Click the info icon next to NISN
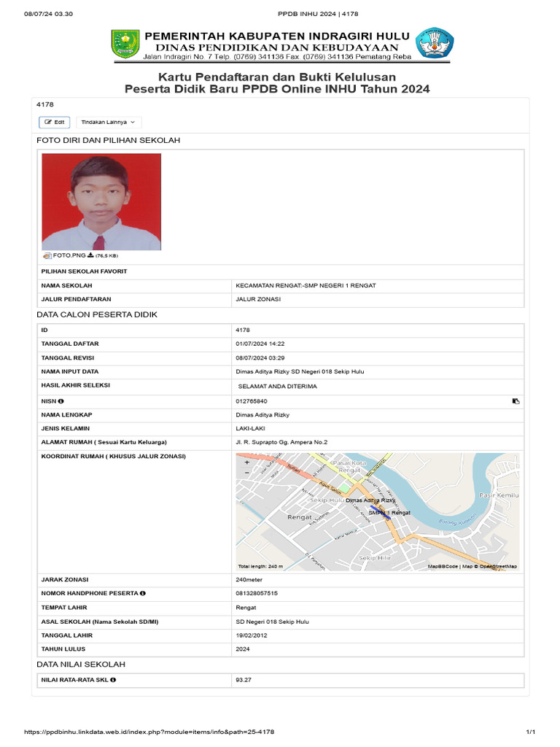The width and height of the screenshot is (560, 747). coord(61,401)
